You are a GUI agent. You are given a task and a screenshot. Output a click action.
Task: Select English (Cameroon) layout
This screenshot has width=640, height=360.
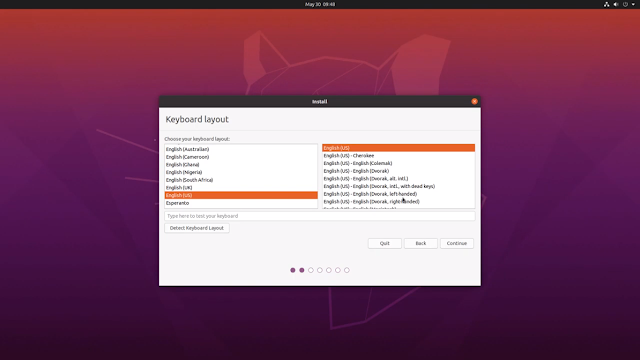point(241,157)
